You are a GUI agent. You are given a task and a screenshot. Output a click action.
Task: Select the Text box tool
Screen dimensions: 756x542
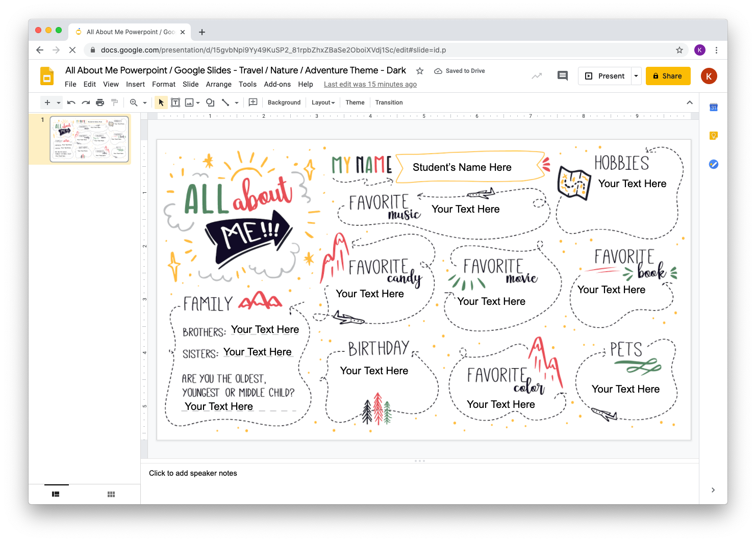click(x=175, y=102)
